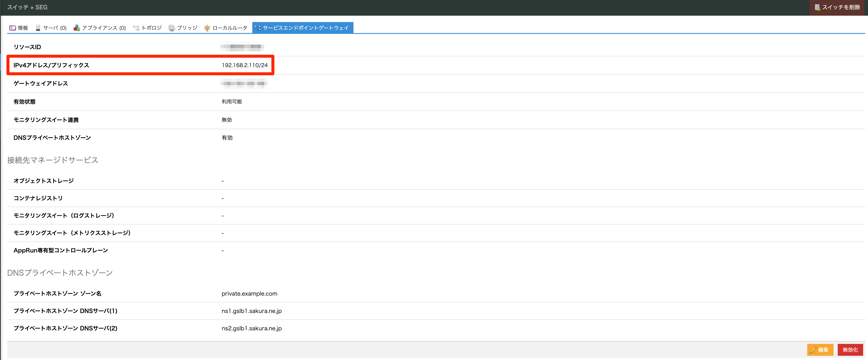The height and width of the screenshot is (360, 868).
Task: Click the サーバ tab's server icon
Action: (38, 28)
